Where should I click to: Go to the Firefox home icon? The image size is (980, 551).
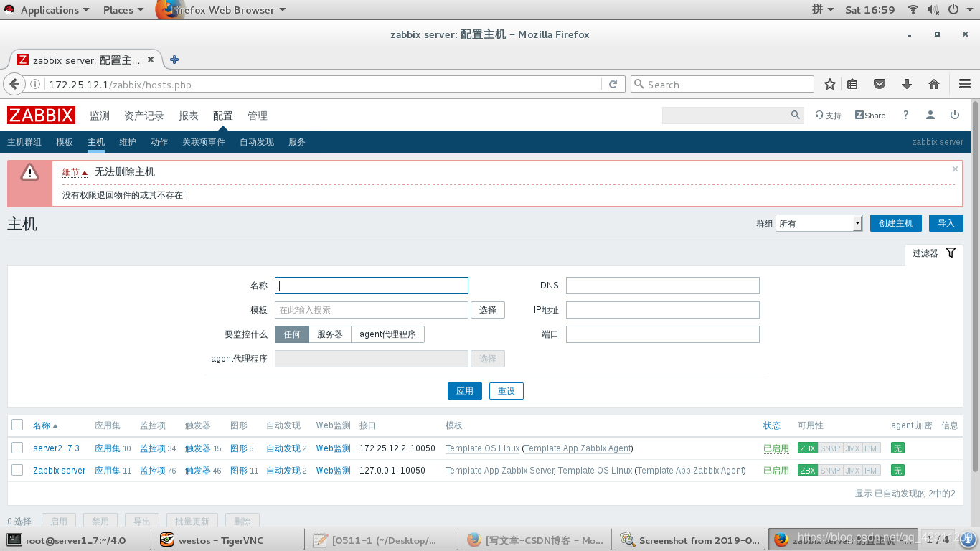coord(934,84)
